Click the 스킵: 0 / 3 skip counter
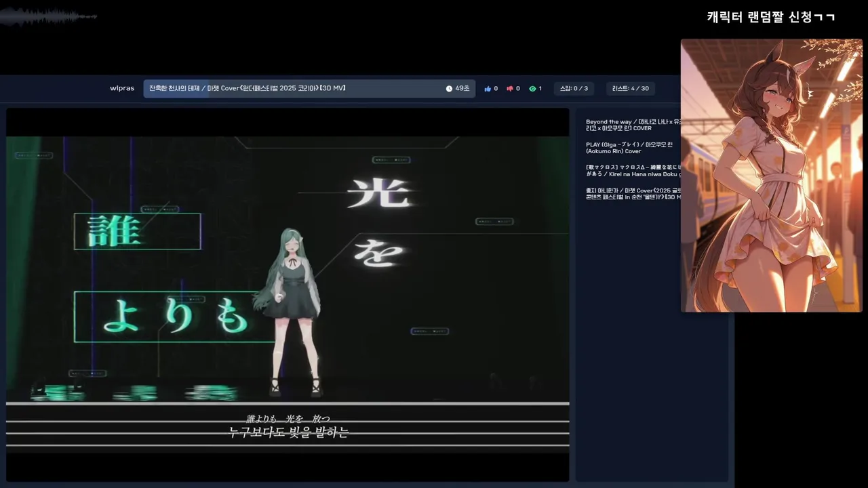This screenshot has width=868, height=488. point(574,89)
